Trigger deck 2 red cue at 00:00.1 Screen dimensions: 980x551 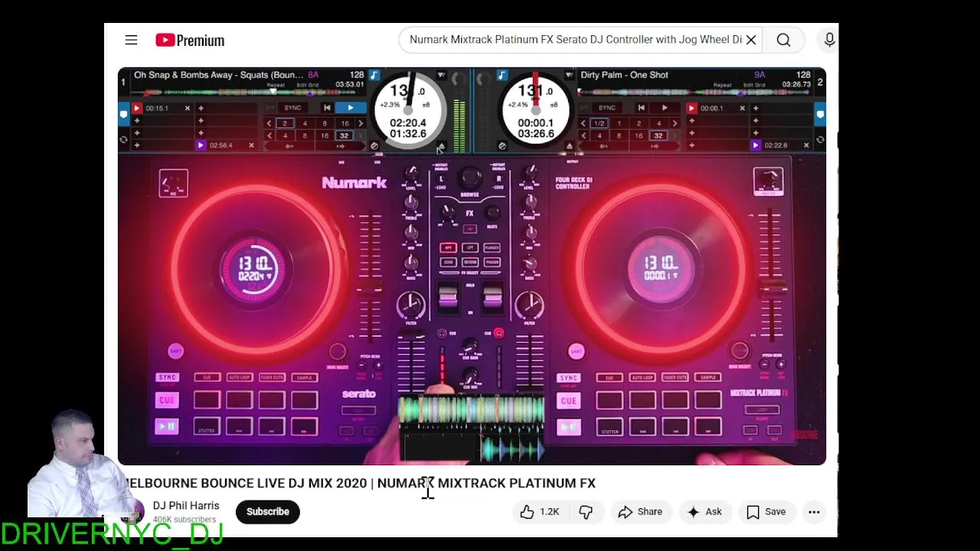pyautogui.click(x=691, y=109)
